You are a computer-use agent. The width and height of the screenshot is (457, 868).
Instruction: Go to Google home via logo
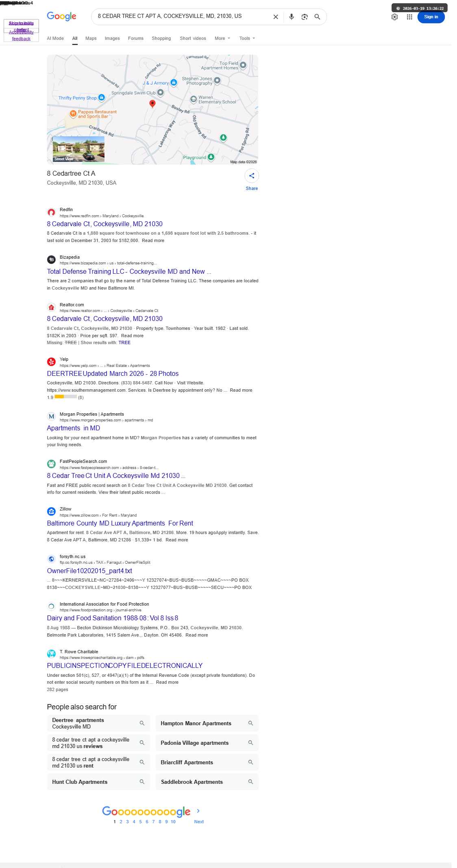click(x=62, y=16)
